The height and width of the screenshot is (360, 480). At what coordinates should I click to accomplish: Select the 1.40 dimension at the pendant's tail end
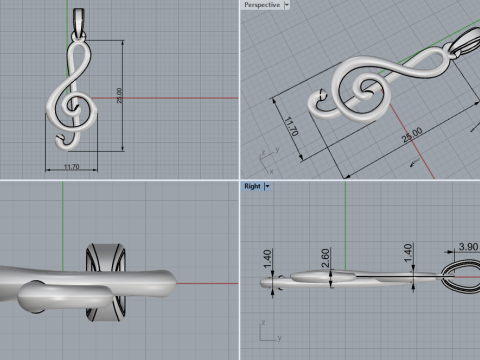(267, 259)
